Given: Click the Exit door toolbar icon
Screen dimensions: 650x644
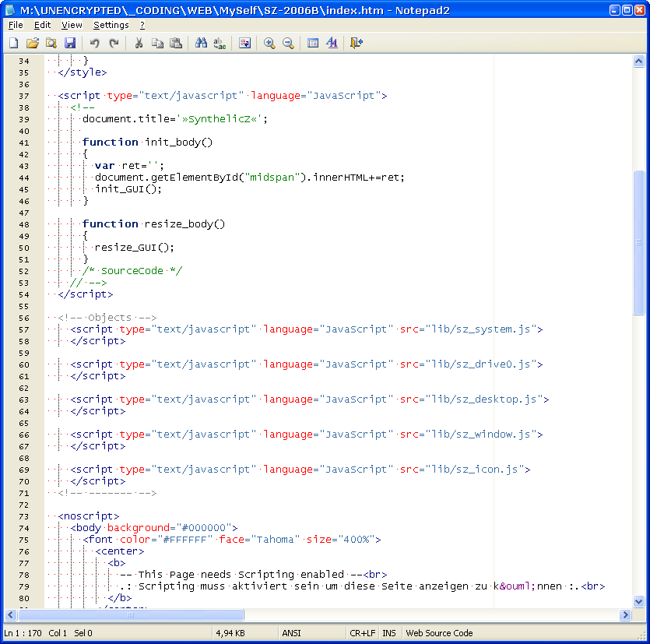Looking at the screenshot, I should [357, 43].
